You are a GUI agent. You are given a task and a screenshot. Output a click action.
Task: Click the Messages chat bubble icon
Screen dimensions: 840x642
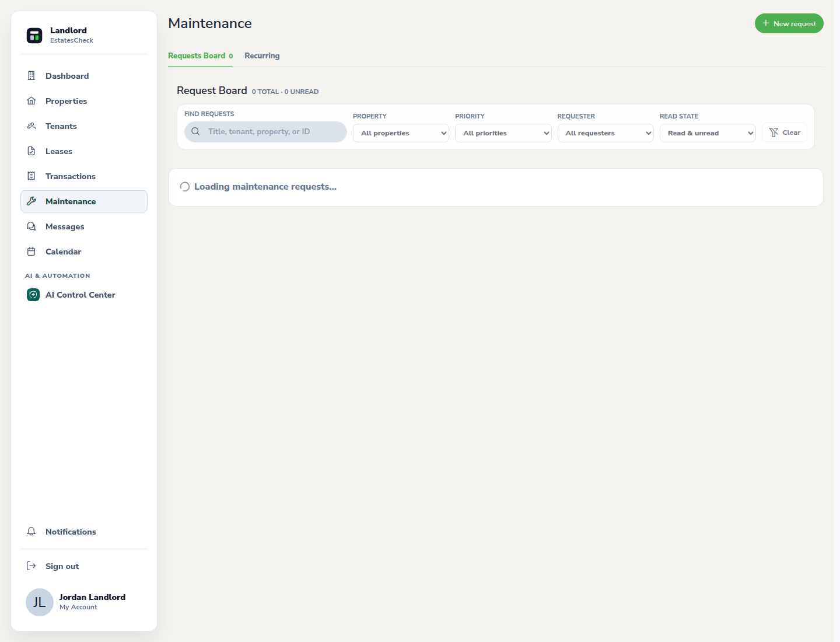click(x=32, y=226)
